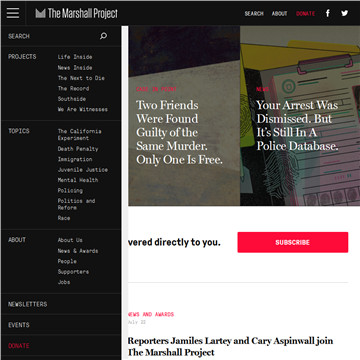Open ABOUT in the top header
Screen dimensions: 360x360
point(279,14)
